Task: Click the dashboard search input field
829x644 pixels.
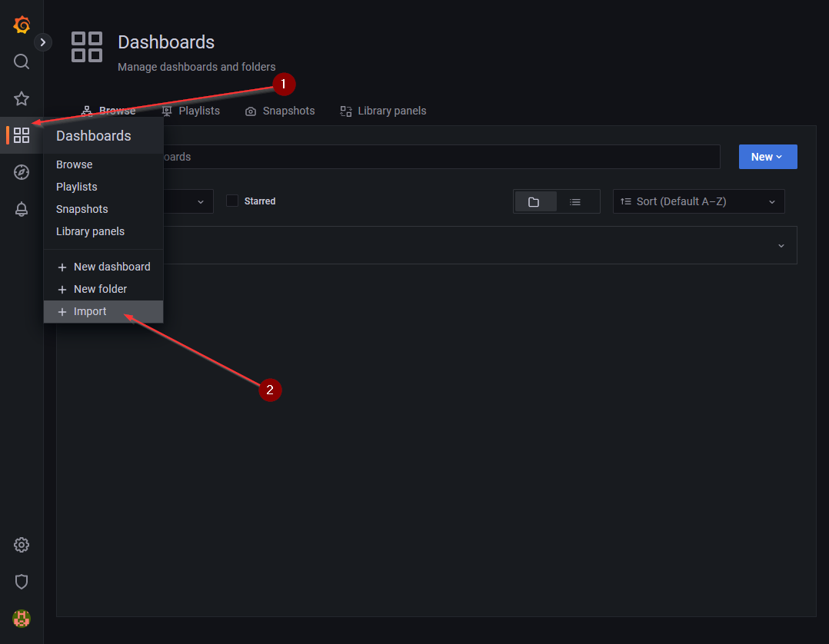Action: coord(438,157)
